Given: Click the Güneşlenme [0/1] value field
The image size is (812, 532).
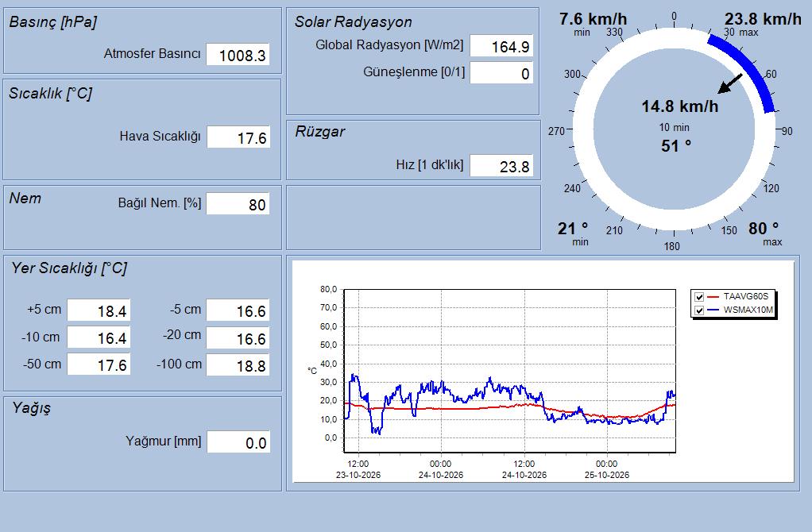Looking at the screenshot, I should (x=501, y=73).
